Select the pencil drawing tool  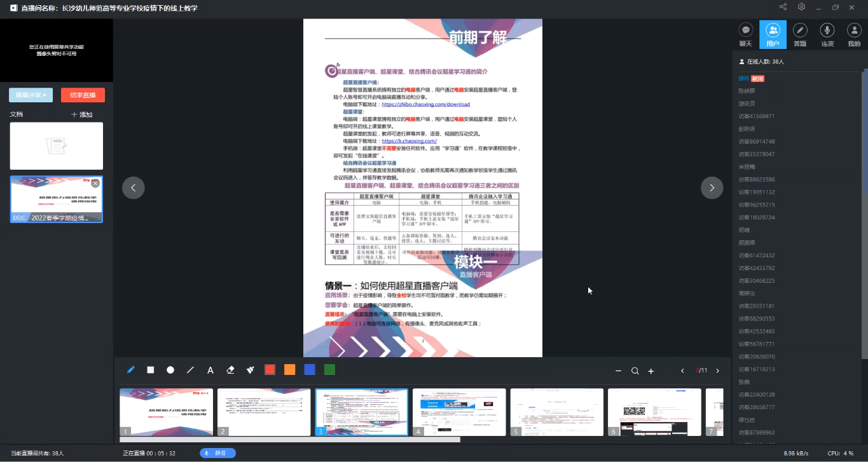pos(131,370)
